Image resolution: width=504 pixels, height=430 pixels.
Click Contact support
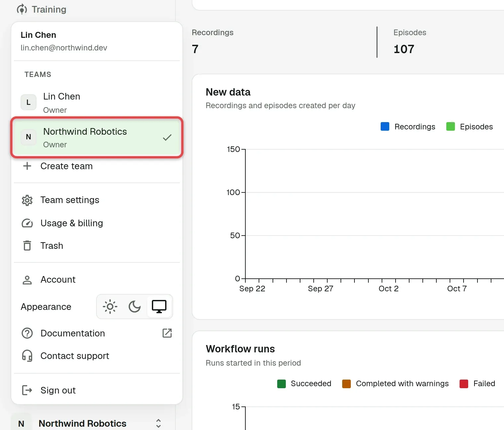tap(97, 356)
